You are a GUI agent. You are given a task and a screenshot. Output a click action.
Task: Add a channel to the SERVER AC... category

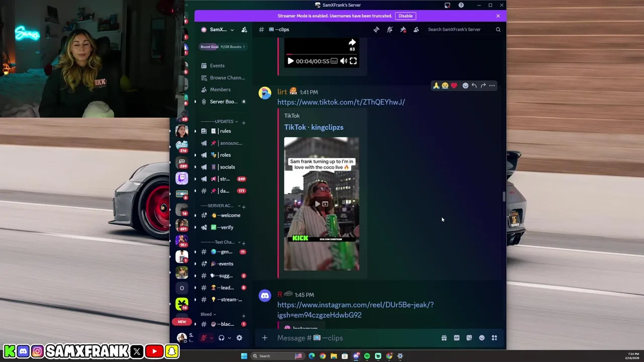coord(244,206)
